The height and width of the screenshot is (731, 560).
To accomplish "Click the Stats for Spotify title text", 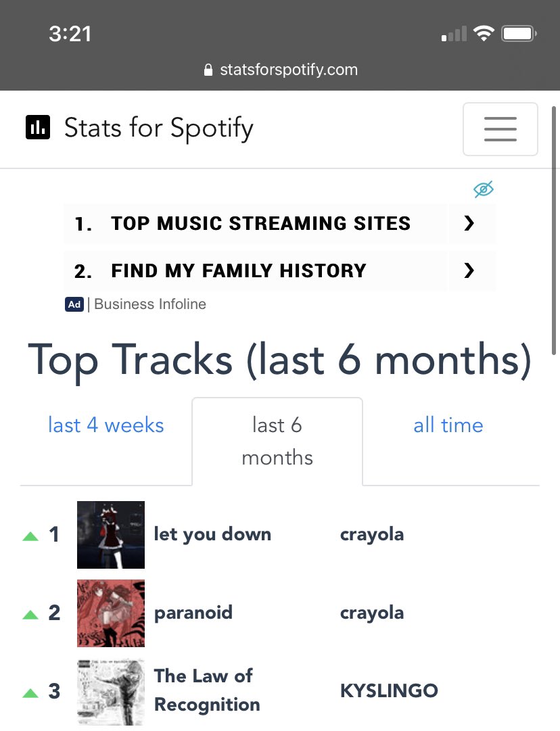I will pos(159,128).
